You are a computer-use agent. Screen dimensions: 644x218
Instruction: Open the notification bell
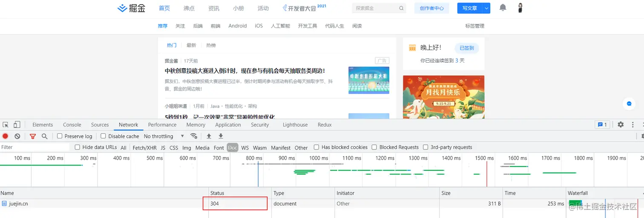click(503, 8)
